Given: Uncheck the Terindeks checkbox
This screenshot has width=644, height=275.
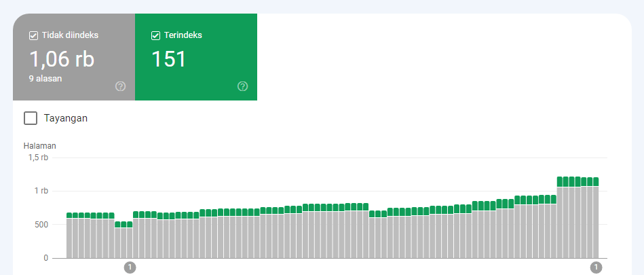Looking at the screenshot, I should 155,36.
